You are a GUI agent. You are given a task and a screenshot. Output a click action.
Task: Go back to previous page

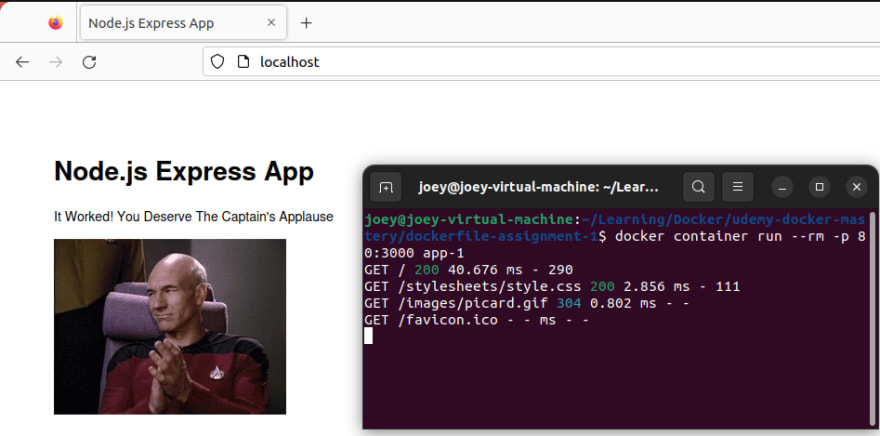(x=22, y=62)
